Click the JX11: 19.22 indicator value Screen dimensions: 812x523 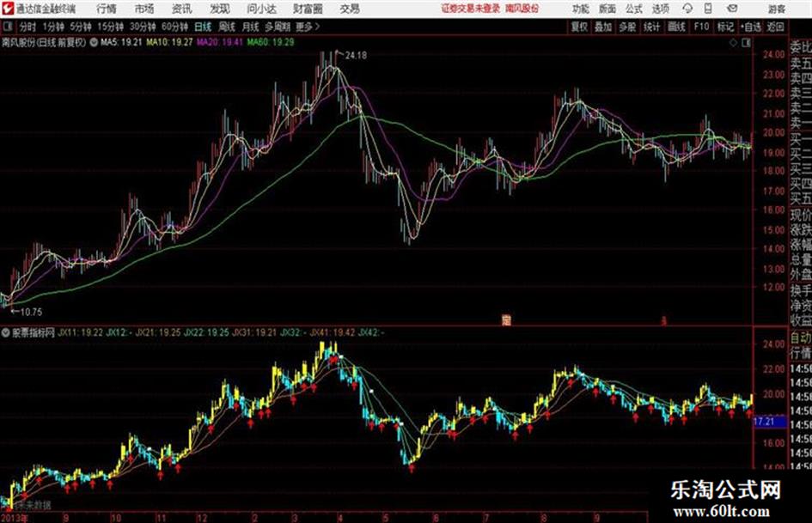[x=80, y=332]
